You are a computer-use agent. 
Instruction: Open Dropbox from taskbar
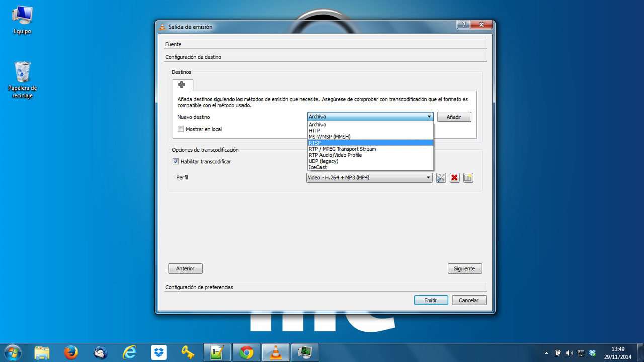point(159,353)
